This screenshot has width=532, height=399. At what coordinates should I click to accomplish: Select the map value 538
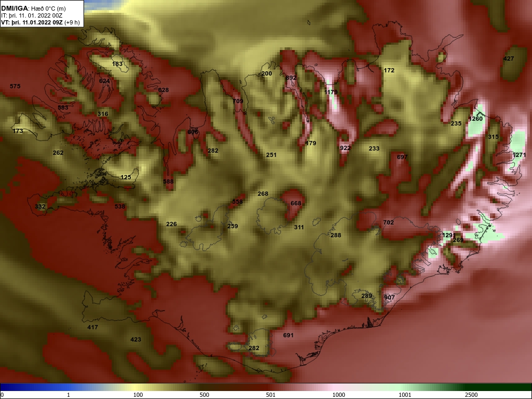120,206
